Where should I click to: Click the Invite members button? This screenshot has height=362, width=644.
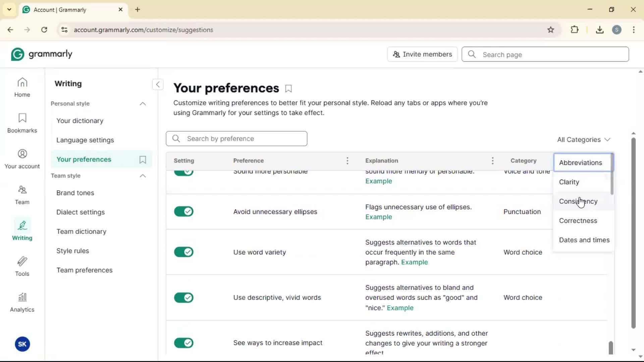pyautogui.click(x=422, y=54)
